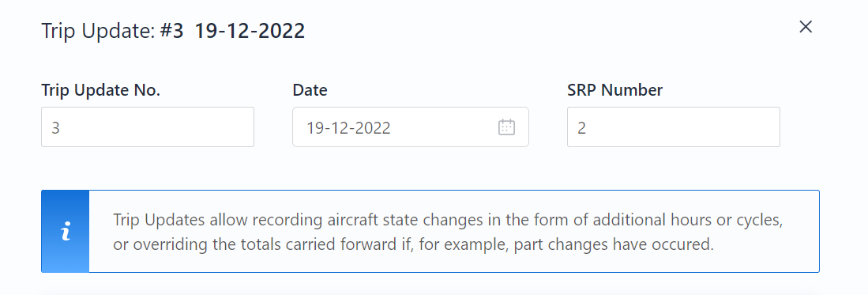Click the info banner's first text line
Image resolution: width=868 pixels, height=295 pixels.
[x=448, y=220]
